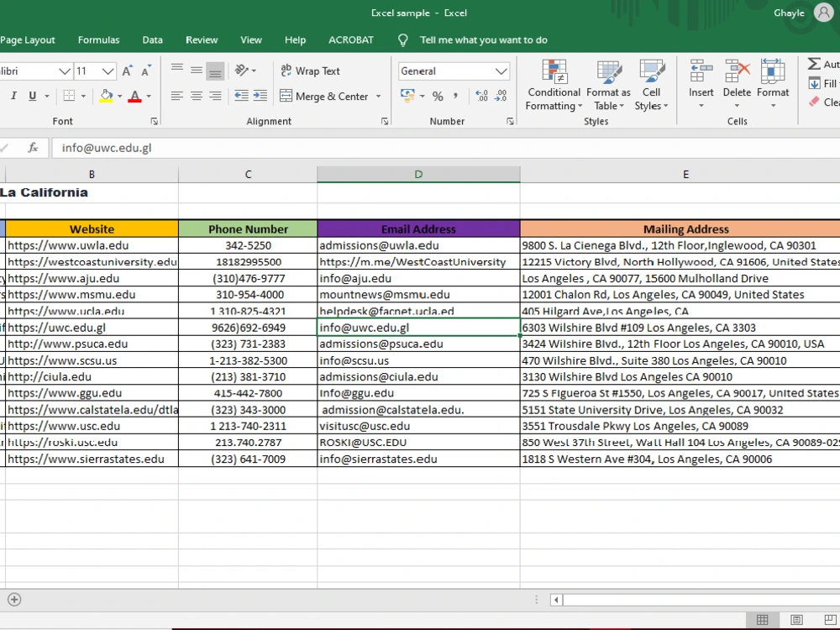Image resolution: width=840 pixels, height=630 pixels.
Task: Click inside the formula bar
Action: pyautogui.click(x=252, y=147)
